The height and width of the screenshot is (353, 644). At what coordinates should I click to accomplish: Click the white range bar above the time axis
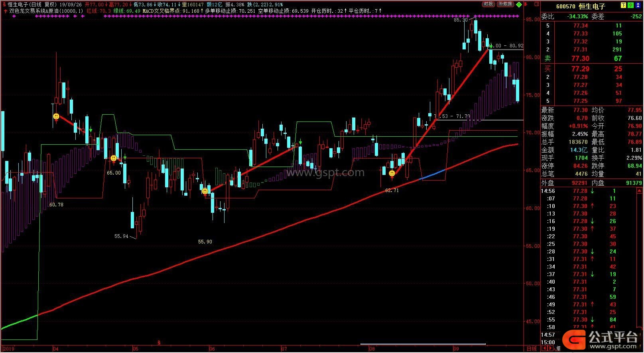[x=423, y=344]
